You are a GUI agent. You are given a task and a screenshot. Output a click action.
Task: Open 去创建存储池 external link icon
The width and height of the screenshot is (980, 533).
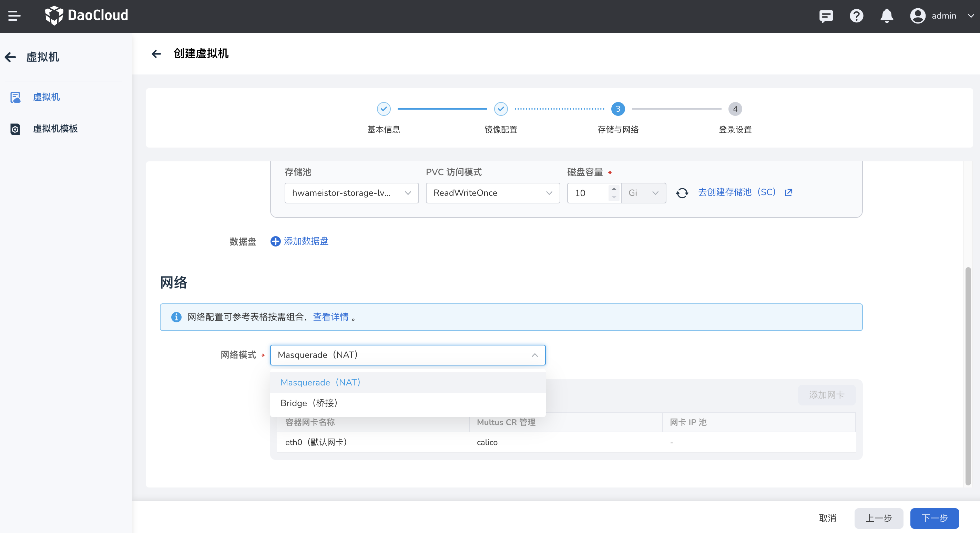point(788,193)
